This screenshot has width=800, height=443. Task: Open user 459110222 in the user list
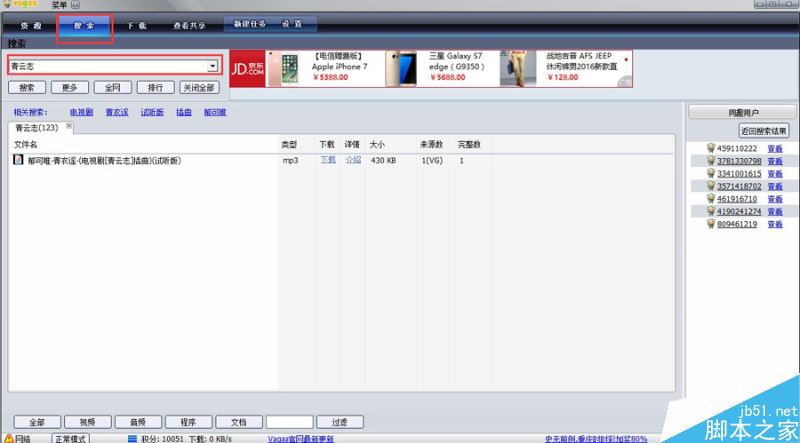[x=737, y=149]
